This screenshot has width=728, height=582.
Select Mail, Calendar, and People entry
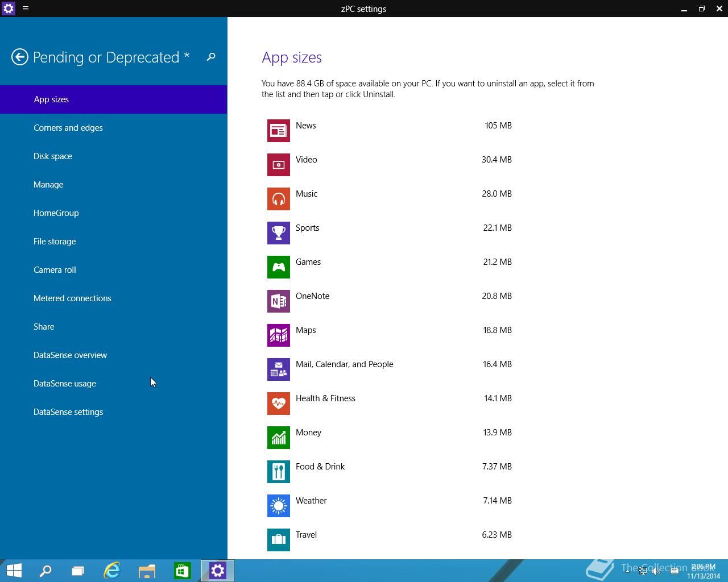[344, 364]
